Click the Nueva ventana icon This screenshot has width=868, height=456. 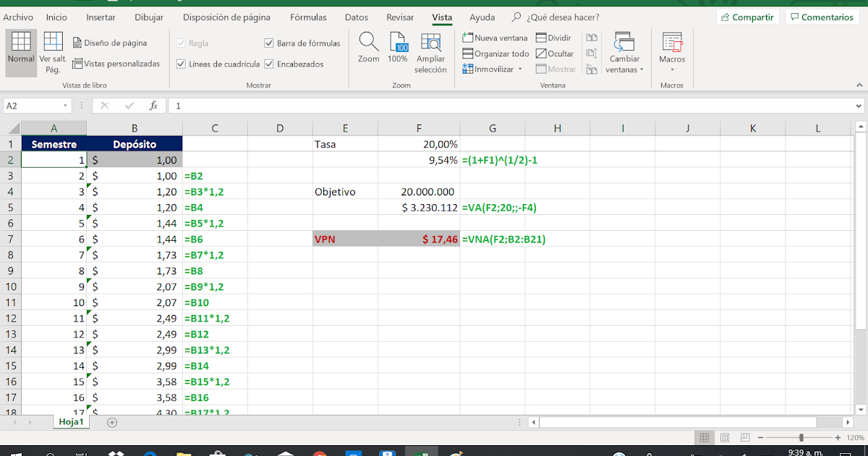point(469,37)
